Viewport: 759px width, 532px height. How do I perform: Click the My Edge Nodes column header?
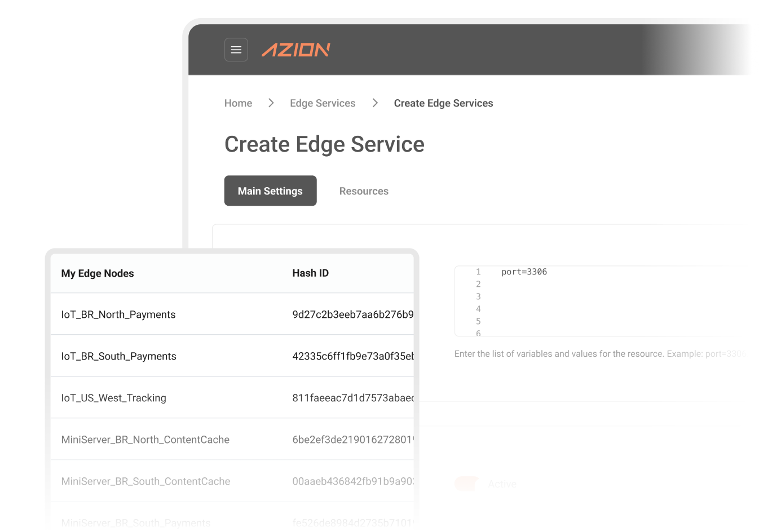tap(98, 273)
